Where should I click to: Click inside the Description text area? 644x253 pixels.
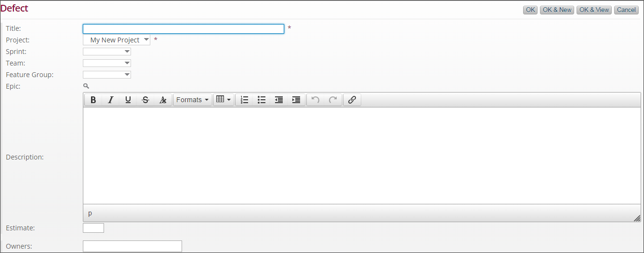coord(362,156)
